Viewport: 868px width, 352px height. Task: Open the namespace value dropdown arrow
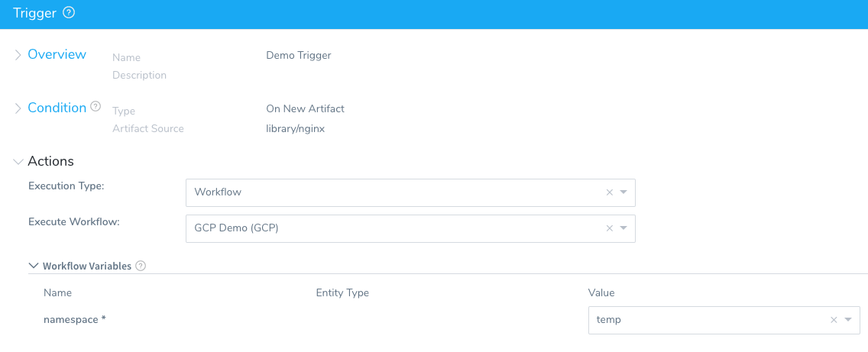tap(848, 320)
